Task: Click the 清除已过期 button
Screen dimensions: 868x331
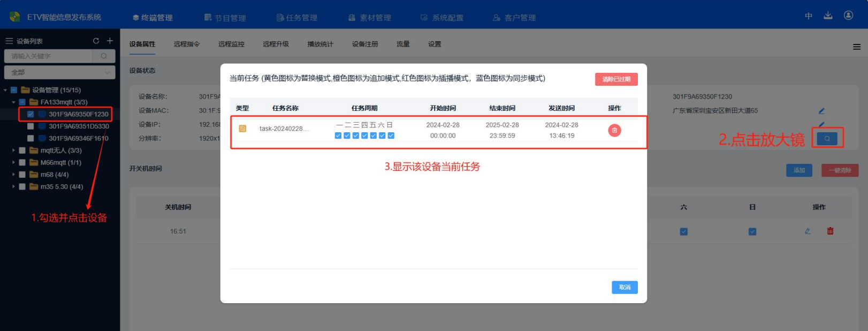Action: point(616,79)
